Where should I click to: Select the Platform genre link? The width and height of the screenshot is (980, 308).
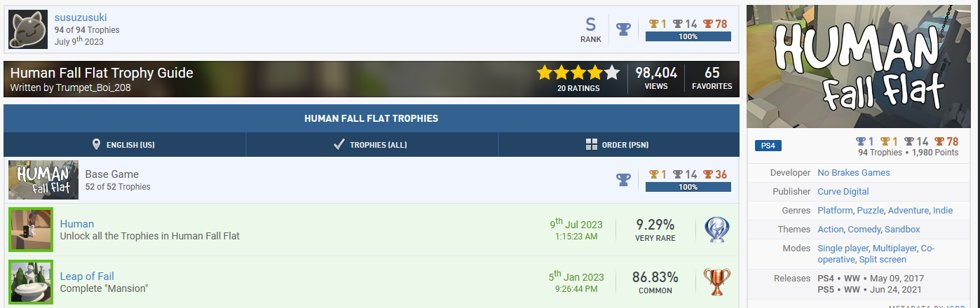(x=835, y=211)
